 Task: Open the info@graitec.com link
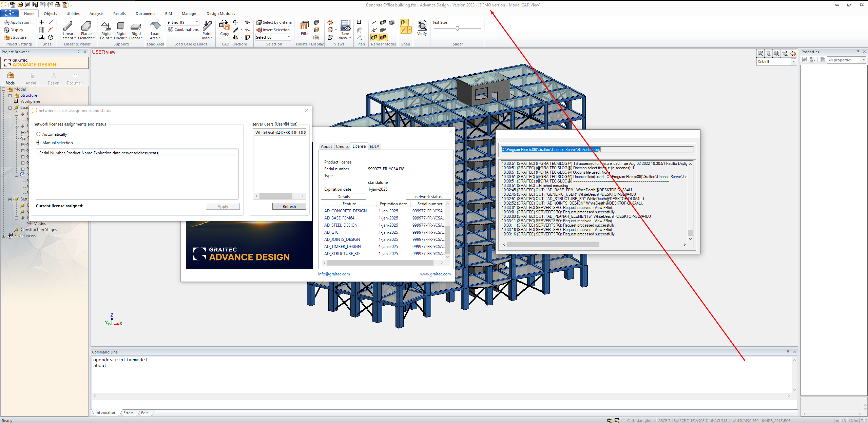coord(334,274)
